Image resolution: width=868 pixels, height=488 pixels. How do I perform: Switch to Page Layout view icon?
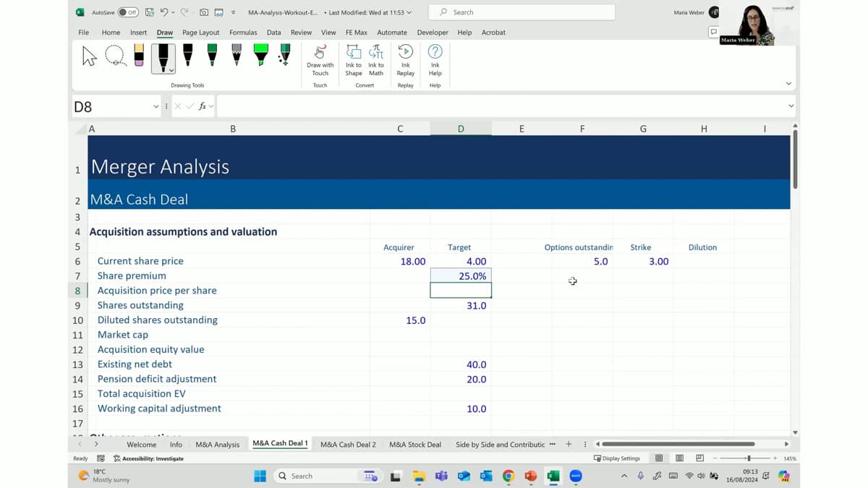pos(679,458)
